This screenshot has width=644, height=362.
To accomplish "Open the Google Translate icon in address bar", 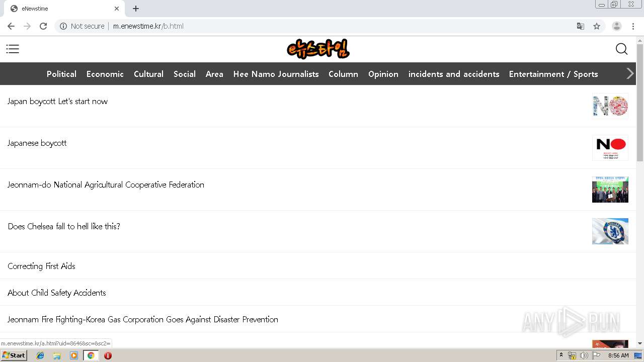I will [581, 26].
